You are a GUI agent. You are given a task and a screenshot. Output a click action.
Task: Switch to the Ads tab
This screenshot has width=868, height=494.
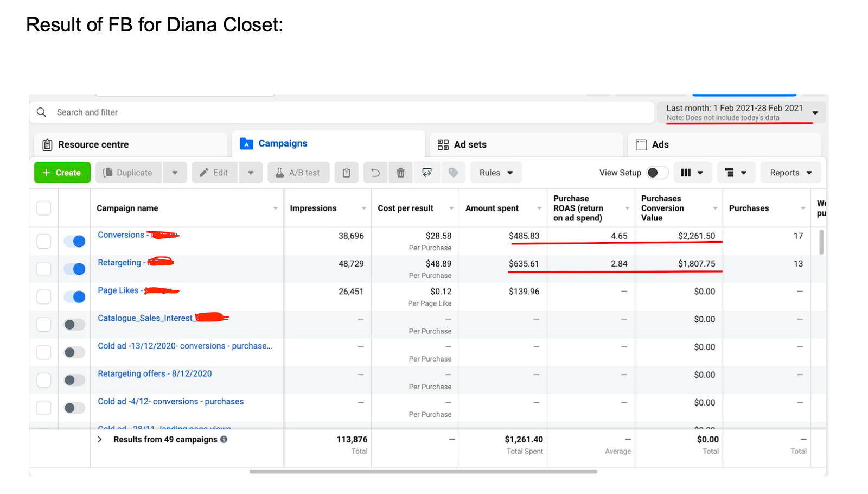point(725,144)
